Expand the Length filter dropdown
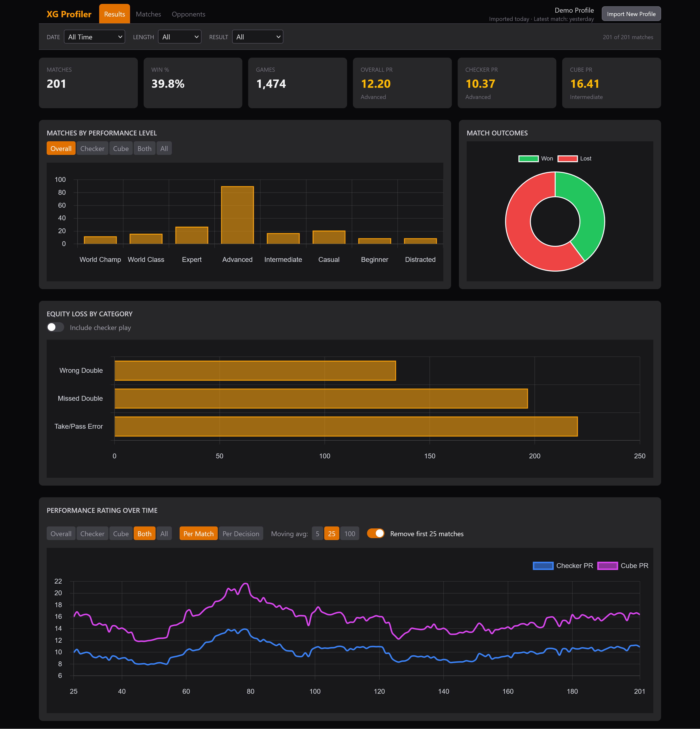The width and height of the screenshot is (700, 729). tap(180, 37)
